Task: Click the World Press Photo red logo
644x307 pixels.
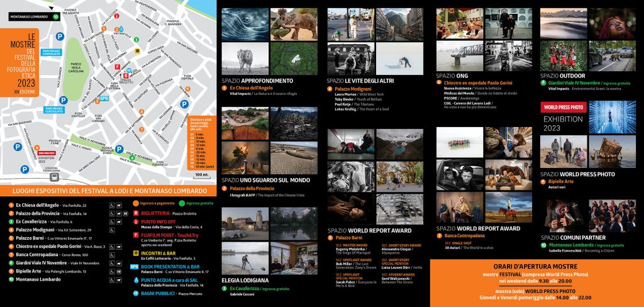Action: [x=563, y=108]
